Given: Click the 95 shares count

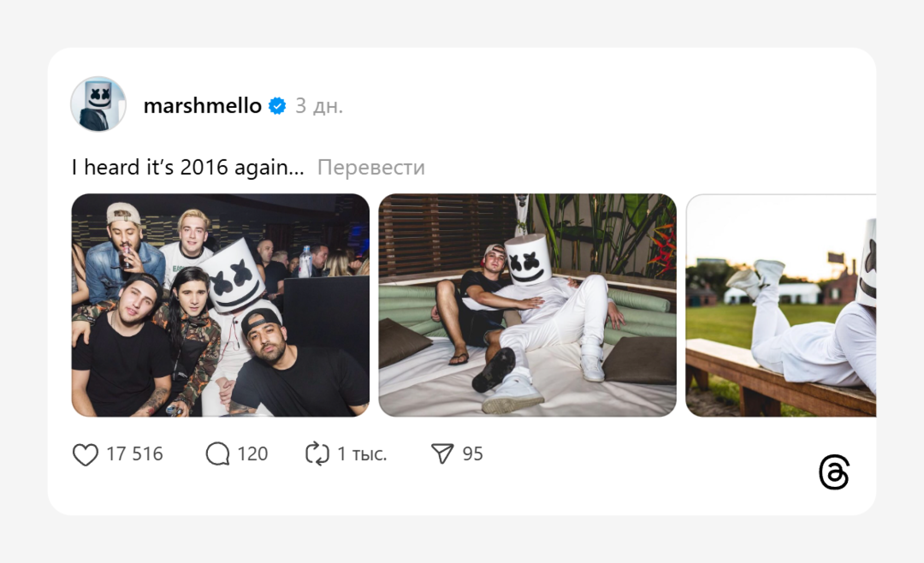Looking at the screenshot, I should coord(473,454).
